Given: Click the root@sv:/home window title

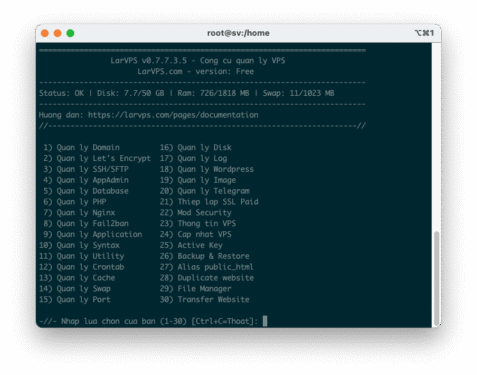Looking at the screenshot, I should coord(238,33).
